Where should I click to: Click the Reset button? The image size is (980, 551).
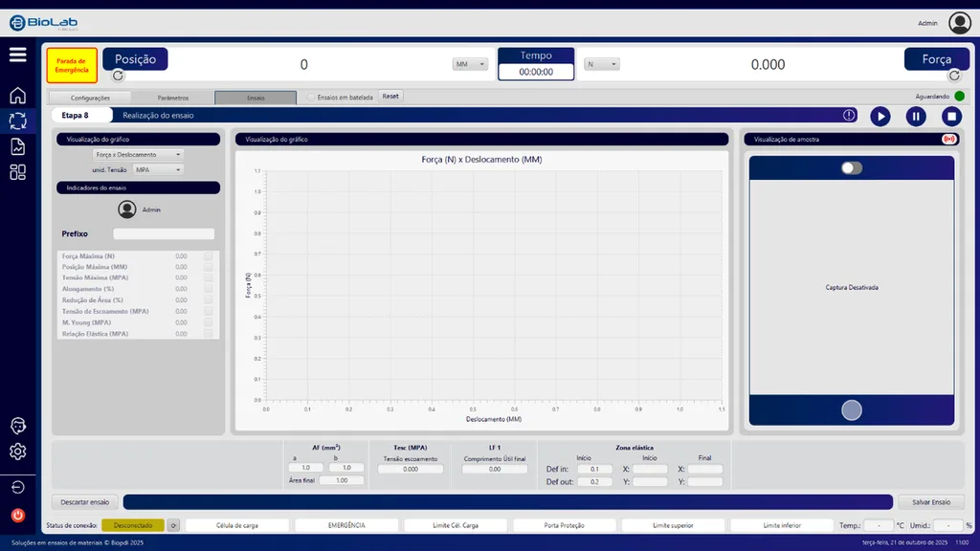click(x=390, y=97)
